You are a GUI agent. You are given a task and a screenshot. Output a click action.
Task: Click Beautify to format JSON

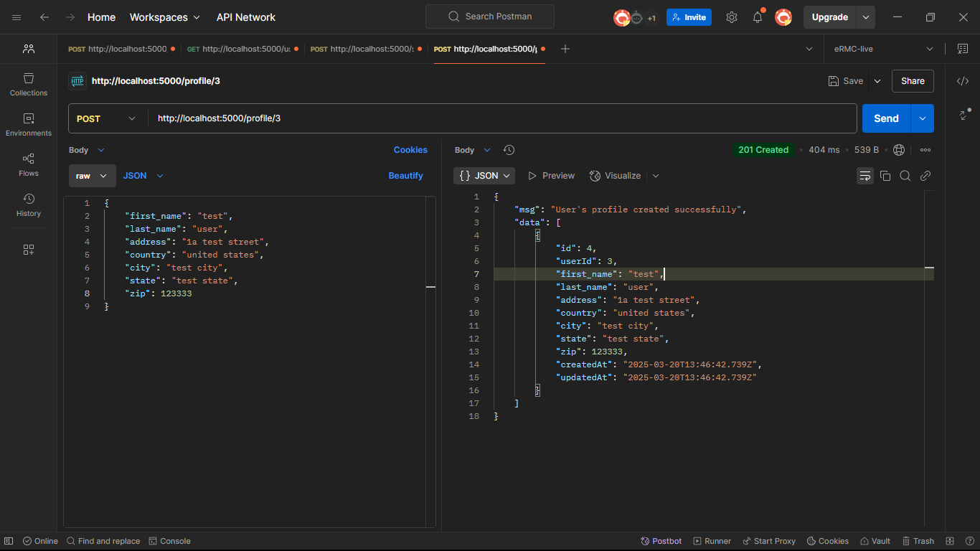tap(405, 176)
